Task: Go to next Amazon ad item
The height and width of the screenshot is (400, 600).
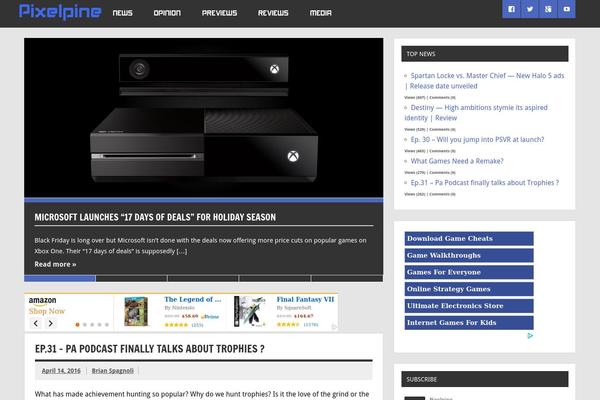Action: coord(51,323)
